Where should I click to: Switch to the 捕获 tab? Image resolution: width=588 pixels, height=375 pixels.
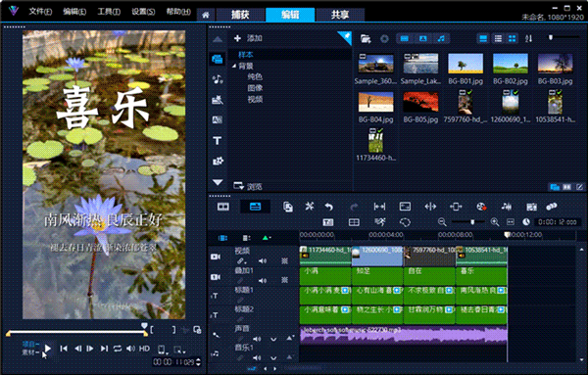[240, 15]
